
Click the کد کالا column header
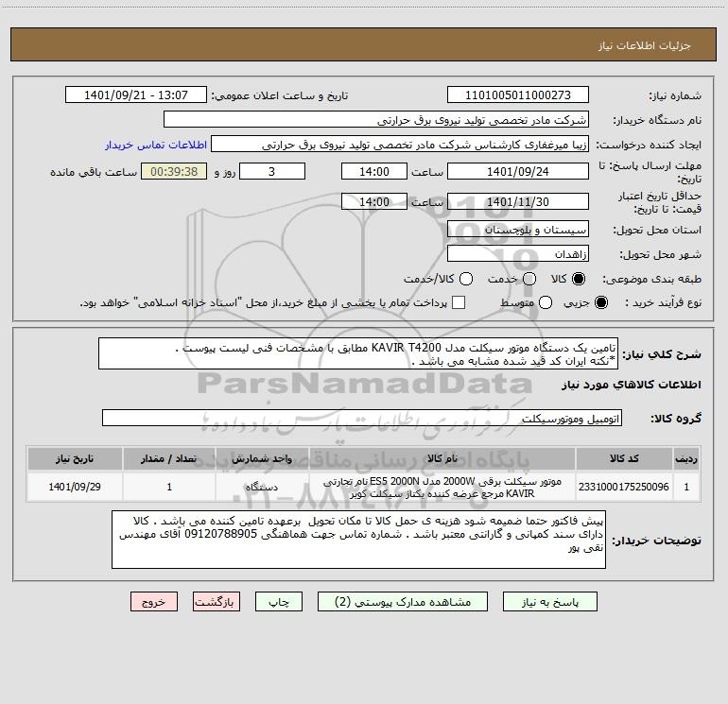tap(624, 458)
